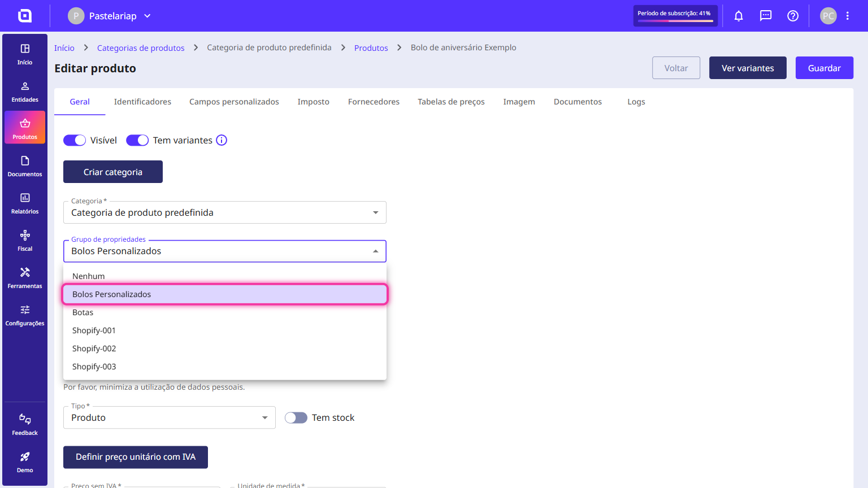Open the Fornecedores tab
Screen dimensions: 868x488
click(x=374, y=102)
